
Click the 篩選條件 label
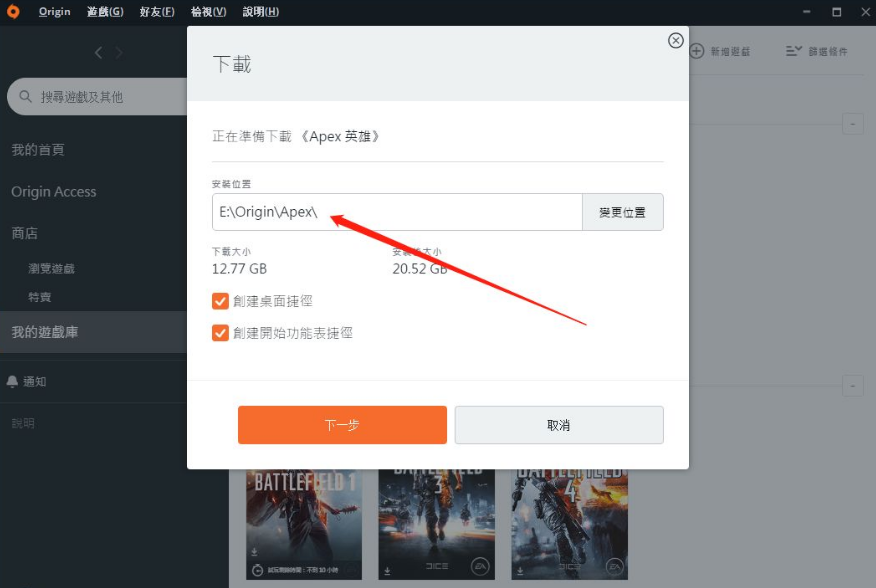click(x=828, y=51)
